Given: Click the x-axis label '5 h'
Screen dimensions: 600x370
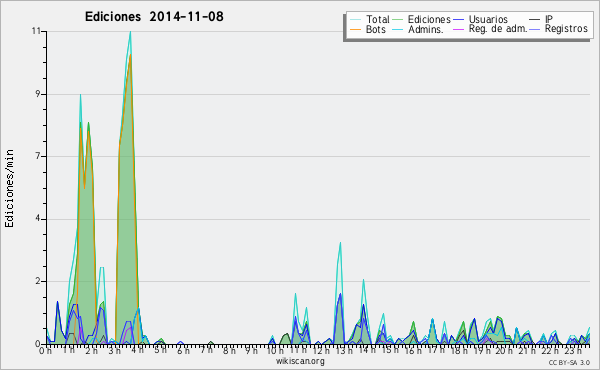Looking at the screenshot, I should pyautogui.click(x=160, y=350).
